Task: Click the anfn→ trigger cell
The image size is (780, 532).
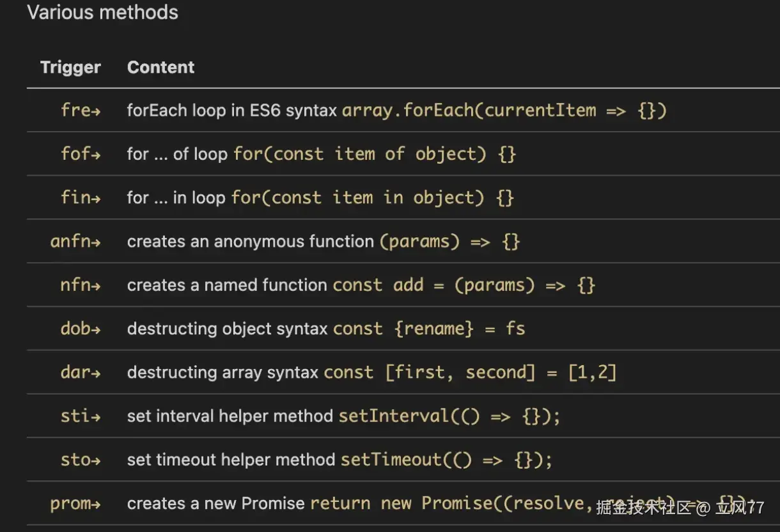Action: (75, 241)
